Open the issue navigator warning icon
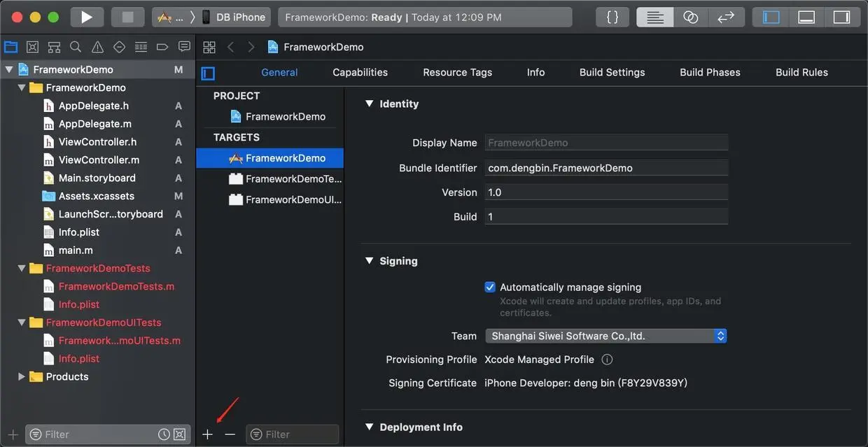This screenshot has height=447, width=868. [97, 47]
